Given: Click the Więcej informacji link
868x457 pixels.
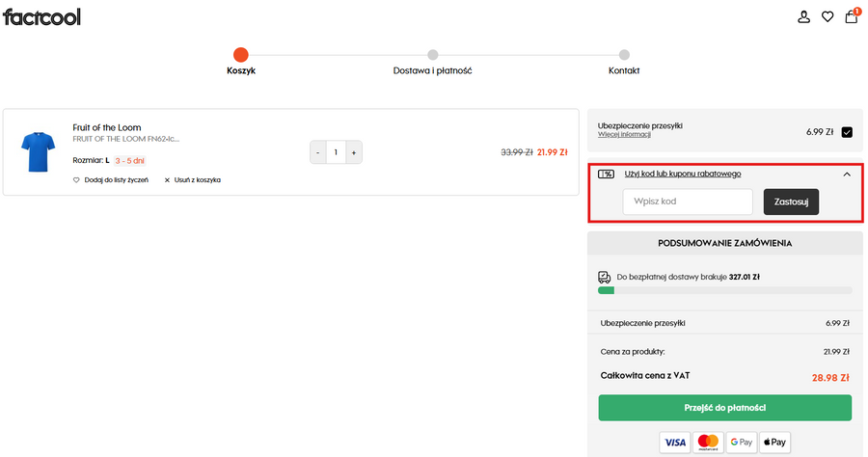Looking at the screenshot, I should point(624,135).
